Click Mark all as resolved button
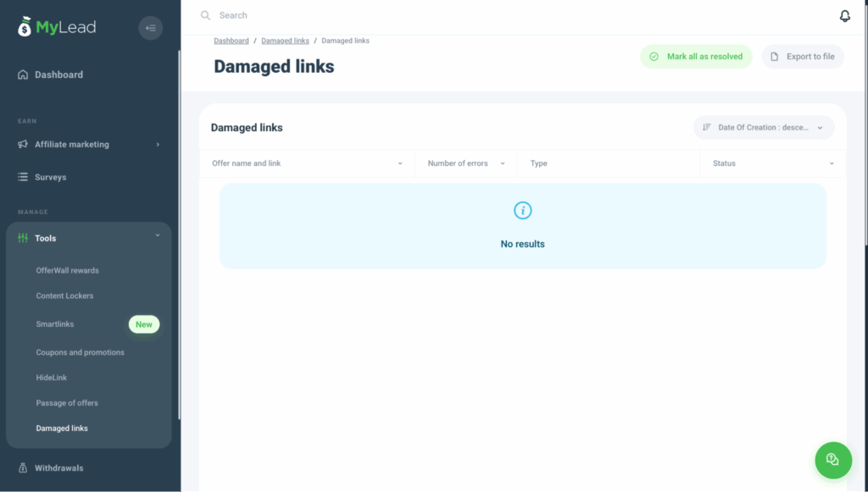Viewport: 868px width, 492px height. (x=696, y=57)
